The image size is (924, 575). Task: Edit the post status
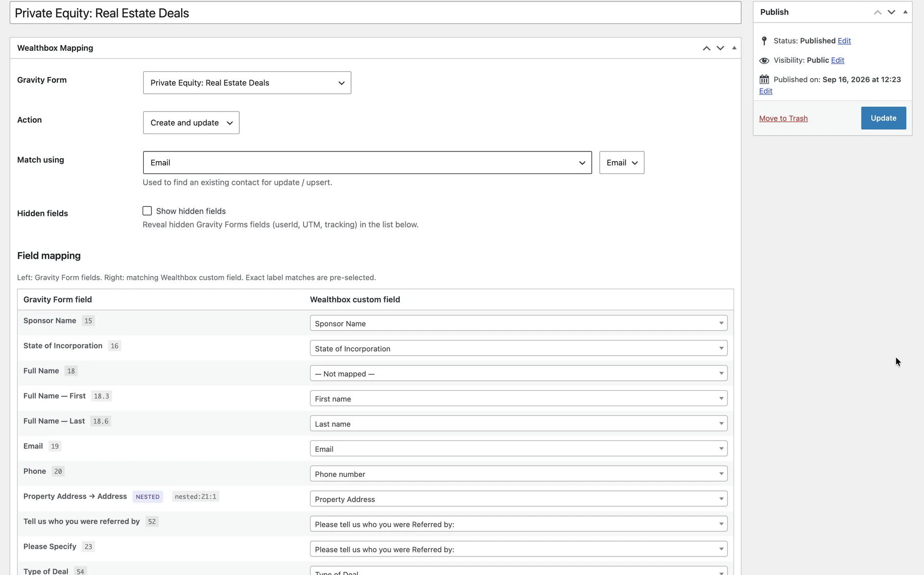pyautogui.click(x=844, y=41)
